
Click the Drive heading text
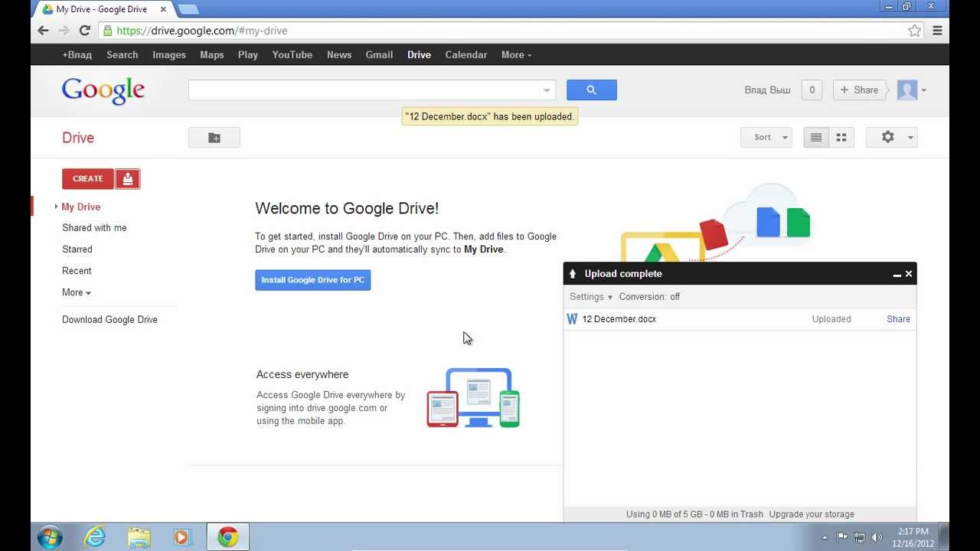(x=78, y=138)
